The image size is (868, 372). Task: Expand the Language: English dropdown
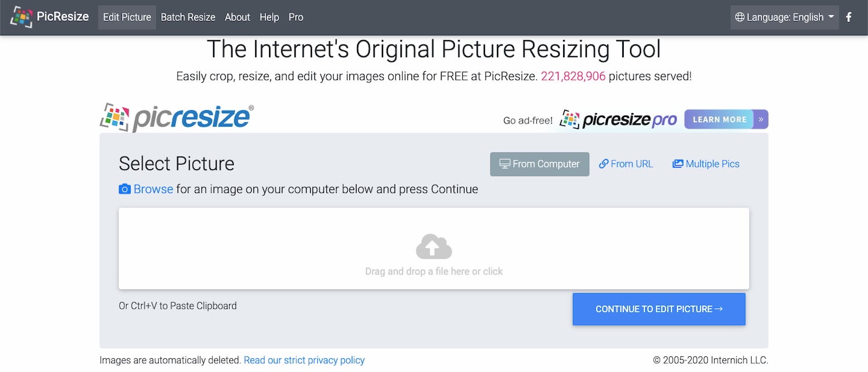pyautogui.click(x=784, y=17)
